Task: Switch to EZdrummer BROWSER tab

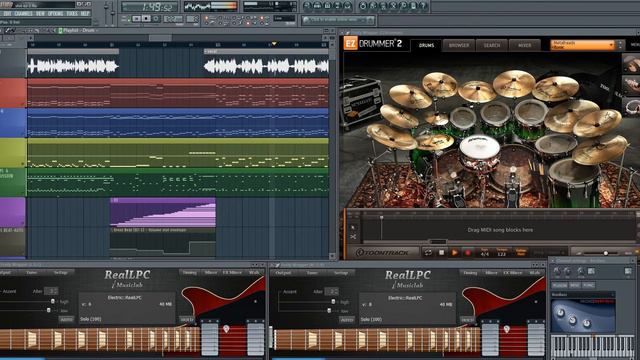Action: pyautogui.click(x=459, y=45)
